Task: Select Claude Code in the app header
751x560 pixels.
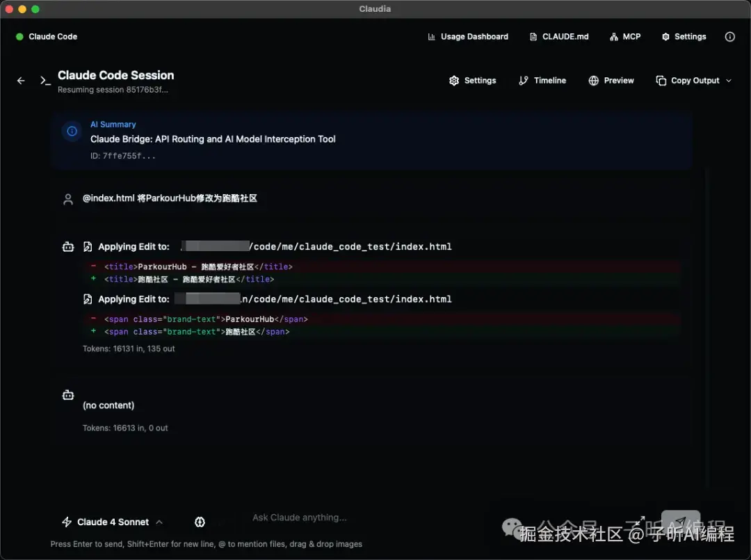Action: click(x=46, y=36)
